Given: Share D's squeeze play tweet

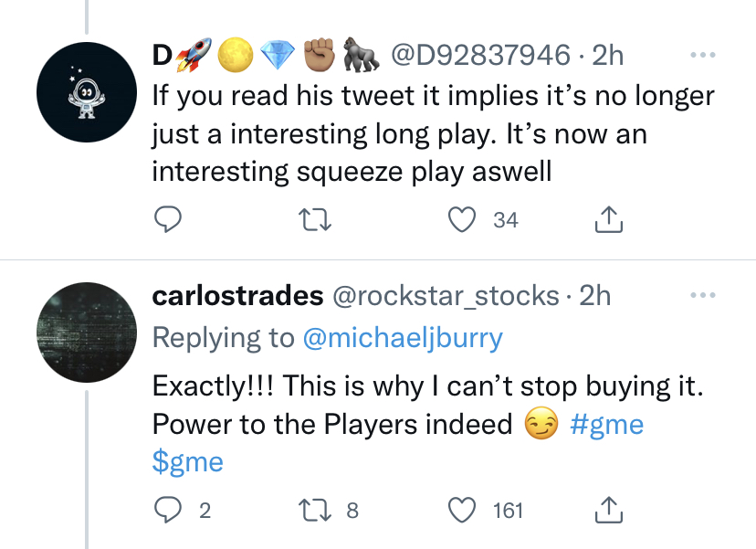Looking at the screenshot, I should (x=608, y=220).
